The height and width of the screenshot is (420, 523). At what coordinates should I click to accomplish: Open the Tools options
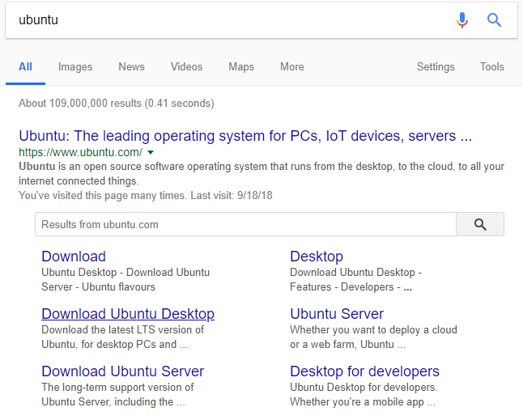pyautogui.click(x=492, y=66)
